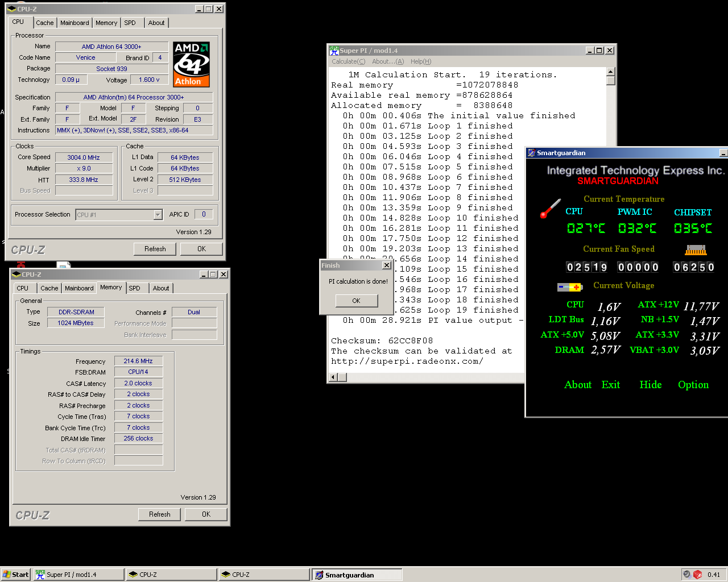Image resolution: width=728 pixels, height=582 pixels.
Task: Open the Cache tab in upper CPU-Z
Action: tap(45, 23)
